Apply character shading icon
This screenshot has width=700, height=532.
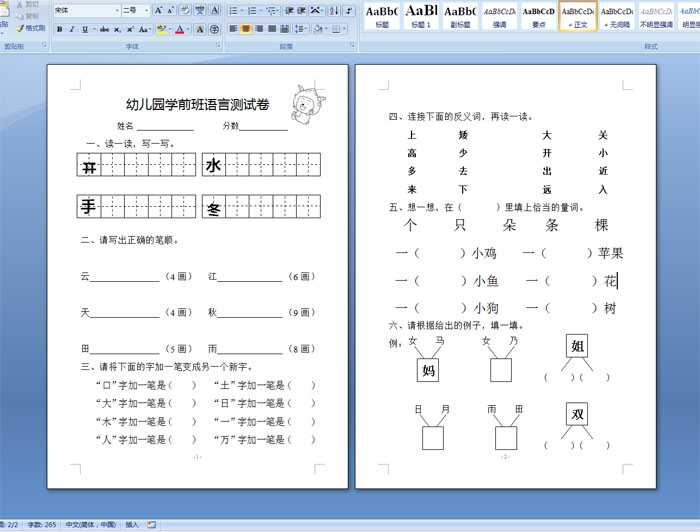pos(200,29)
